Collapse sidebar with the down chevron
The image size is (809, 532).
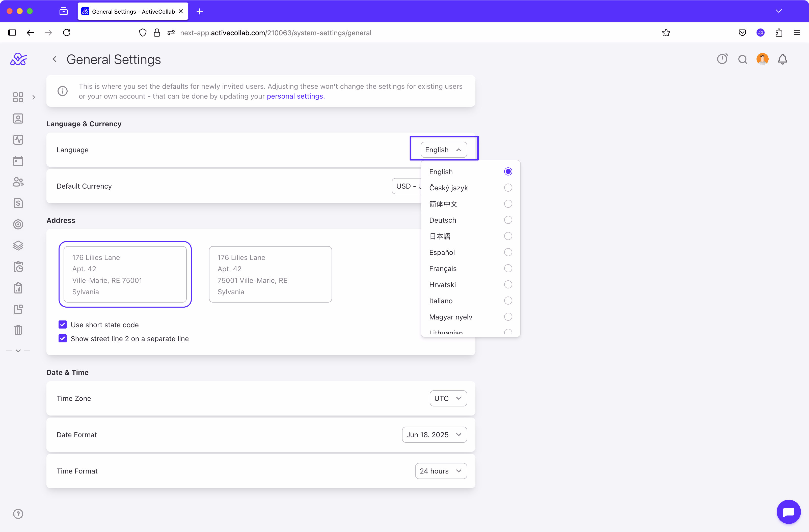[18, 350]
